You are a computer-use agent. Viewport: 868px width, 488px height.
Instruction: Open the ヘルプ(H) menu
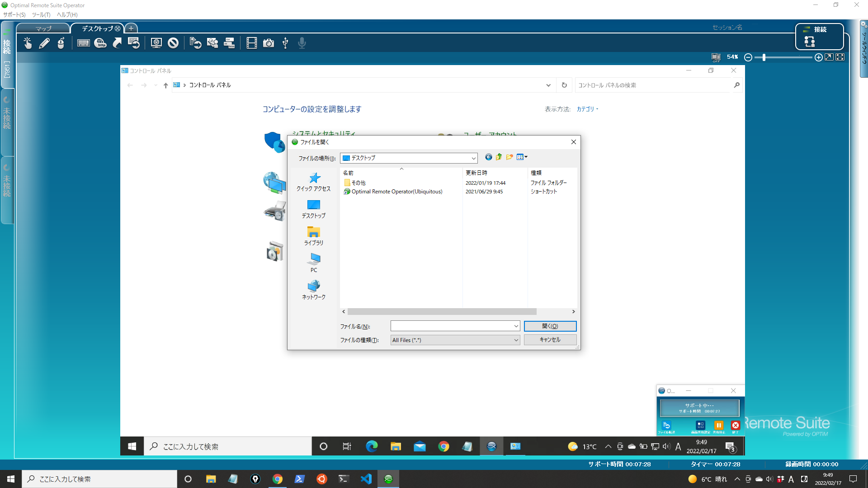[x=67, y=14]
